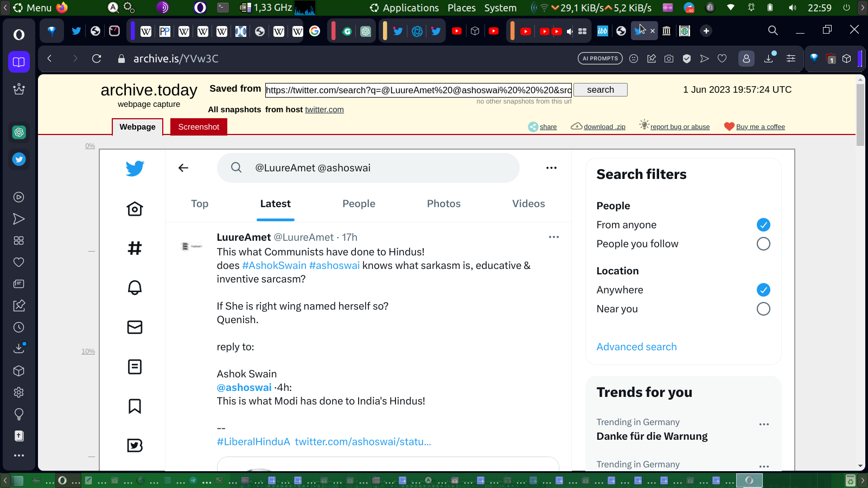This screenshot has width=868, height=488.
Task: Select the archive Webpage tab
Action: pyautogui.click(x=138, y=127)
